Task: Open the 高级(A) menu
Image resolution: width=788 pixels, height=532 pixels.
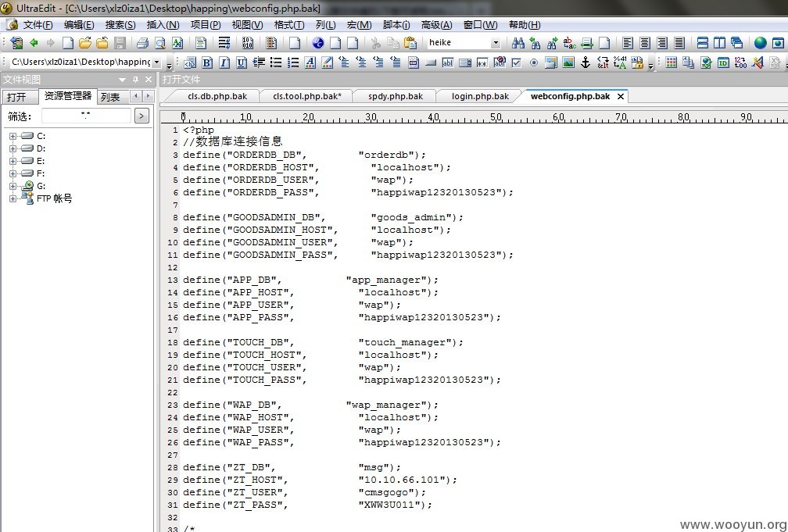Action: coord(437,25)
